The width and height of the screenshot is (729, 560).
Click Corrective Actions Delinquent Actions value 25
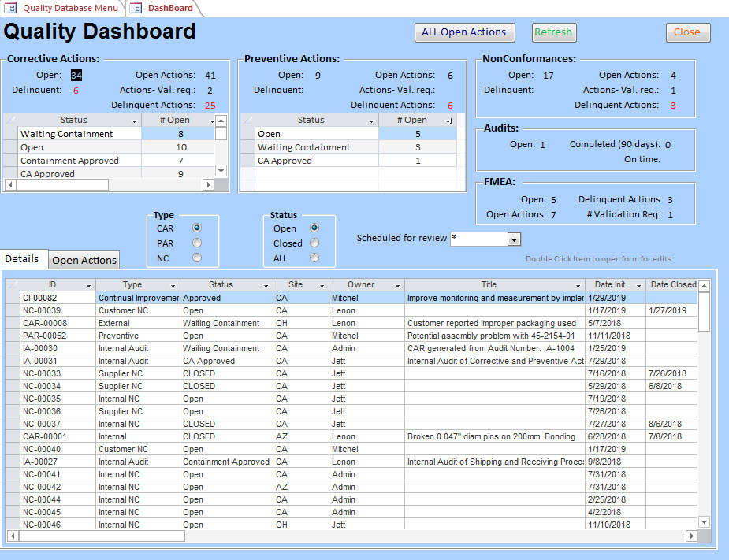(210, 106)
